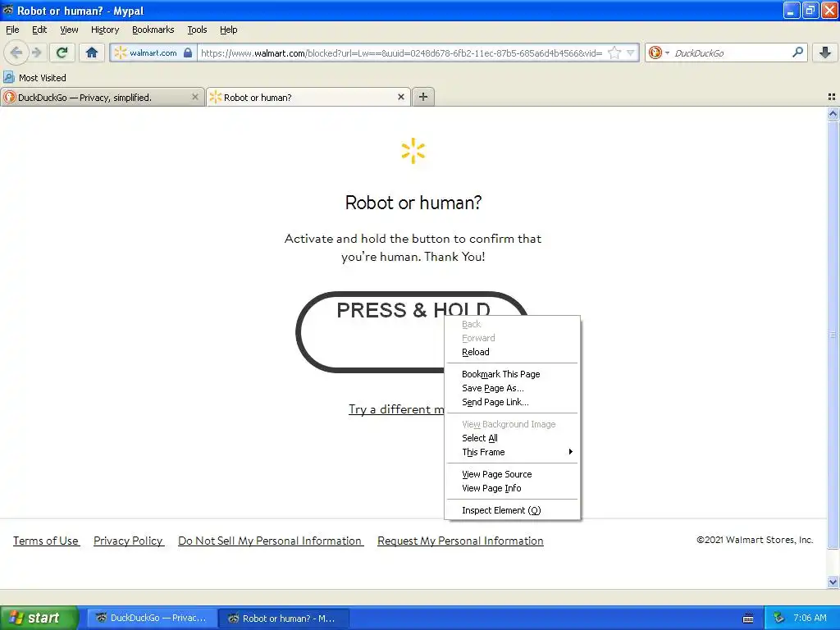Open the Terms of Use link

pos(46,541)
